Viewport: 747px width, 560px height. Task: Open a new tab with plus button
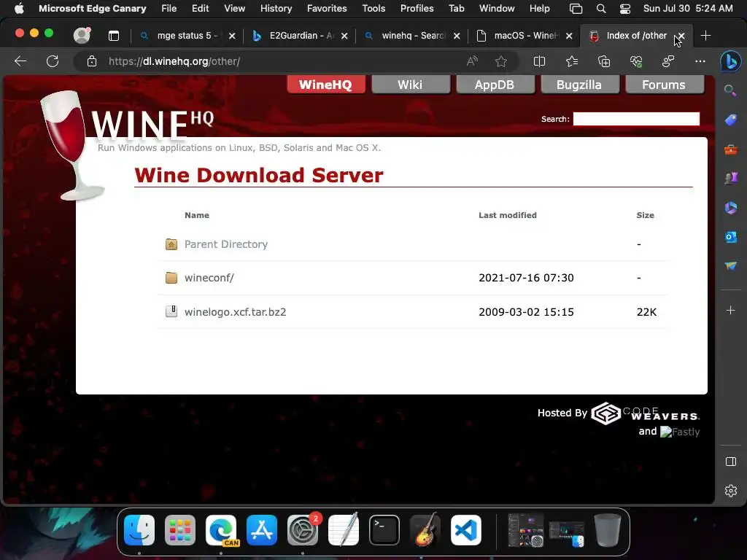[705, 36]
